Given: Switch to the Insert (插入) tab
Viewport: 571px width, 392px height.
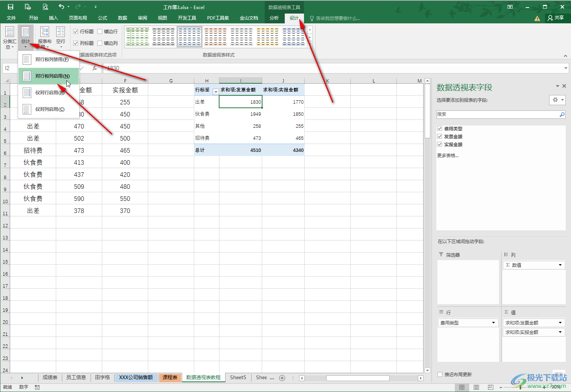Looking at the screenshot, I should 54,18.
